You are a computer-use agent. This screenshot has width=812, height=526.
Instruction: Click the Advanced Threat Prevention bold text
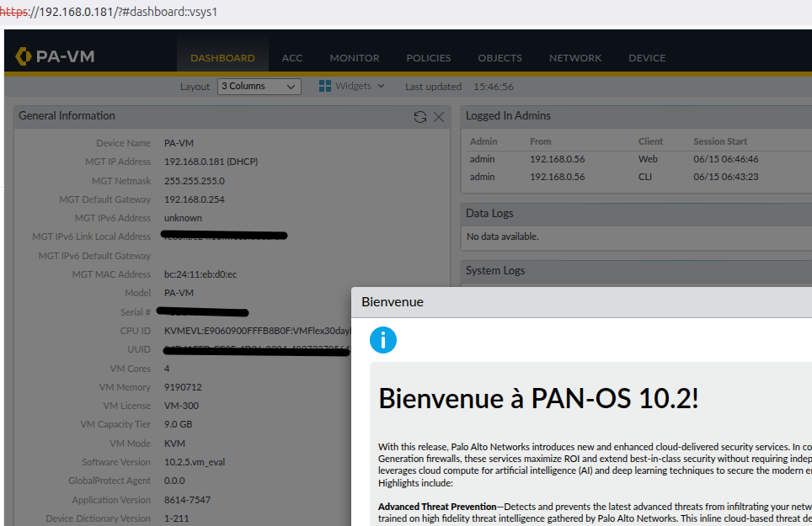point(437,507)
